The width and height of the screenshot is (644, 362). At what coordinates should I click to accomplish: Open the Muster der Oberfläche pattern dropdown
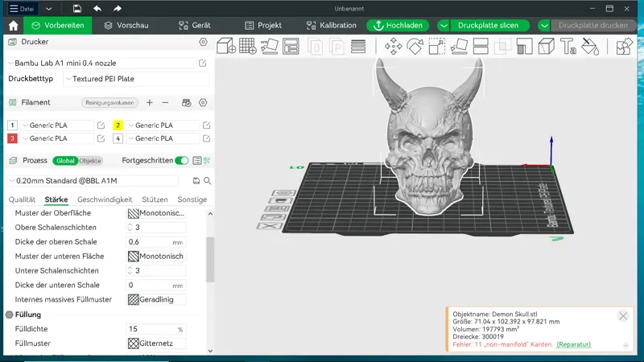(x=156, y=213)
